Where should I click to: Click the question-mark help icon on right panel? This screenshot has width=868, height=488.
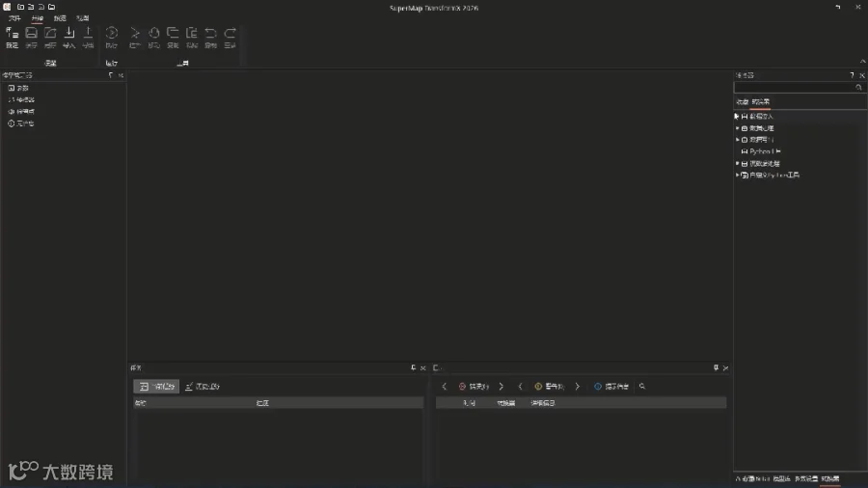click(x=852, y=75)
